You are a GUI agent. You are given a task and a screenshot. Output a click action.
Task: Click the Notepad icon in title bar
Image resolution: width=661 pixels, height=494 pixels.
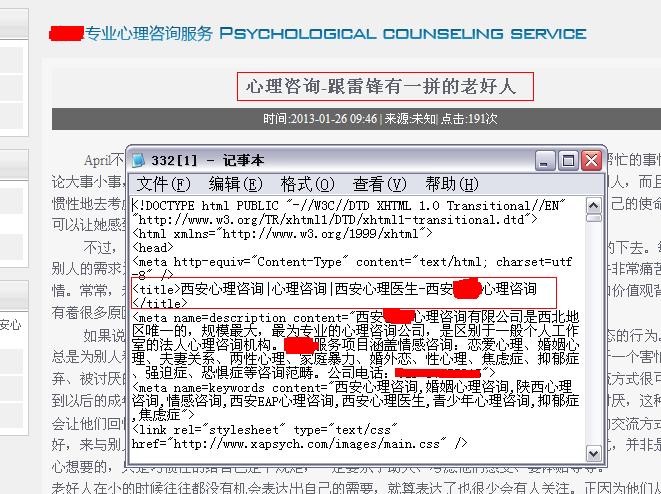pyautogui.click(x=139, y=160)
